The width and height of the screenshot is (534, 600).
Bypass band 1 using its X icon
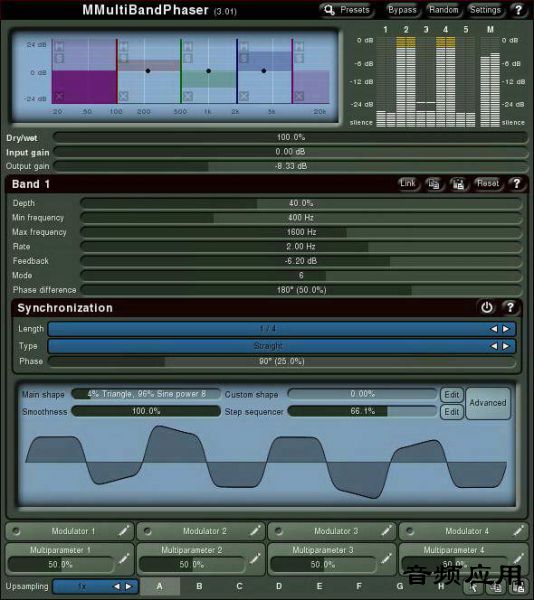pos(59,96)
